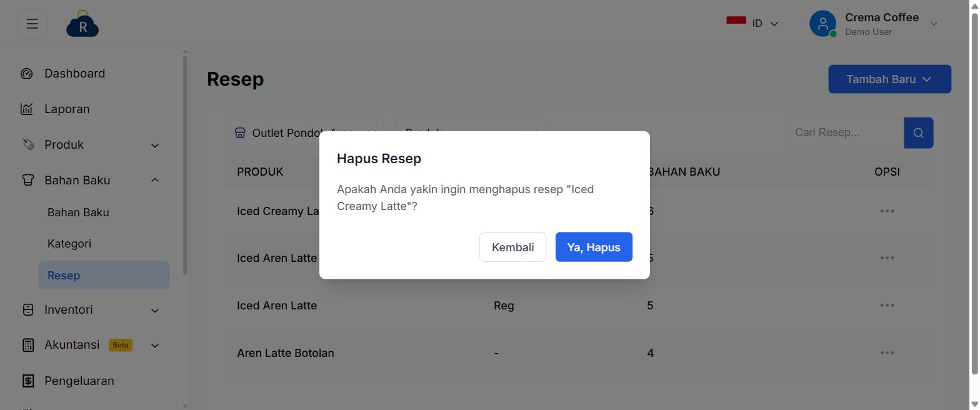
Task: Expand the Inventori submenu chevron
Action: tap(155, 311)
